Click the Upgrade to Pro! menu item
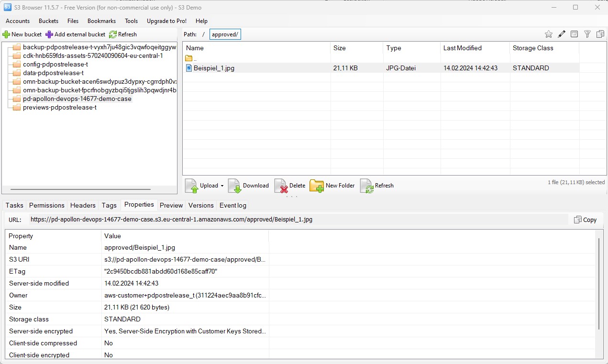The height and width of the screenshot is (364, 608). pyautogui.click(x=166, y=21)
